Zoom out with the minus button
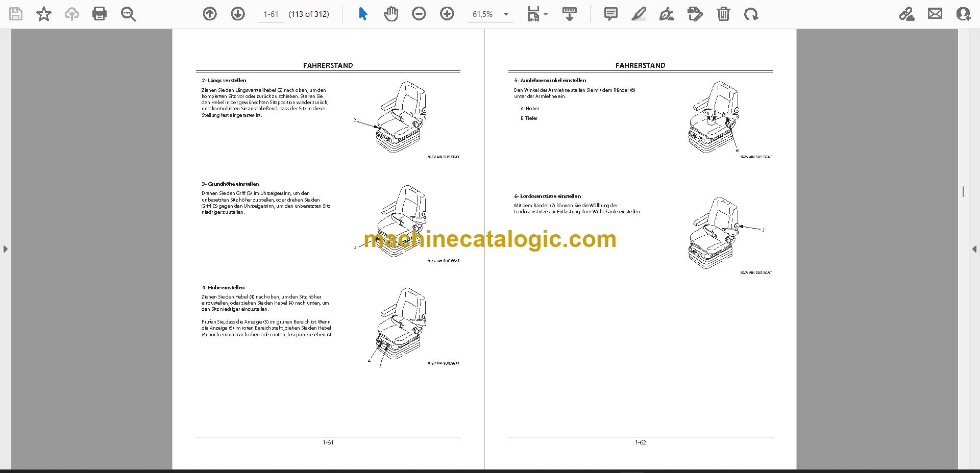980x473 pixels. point(419,14)
